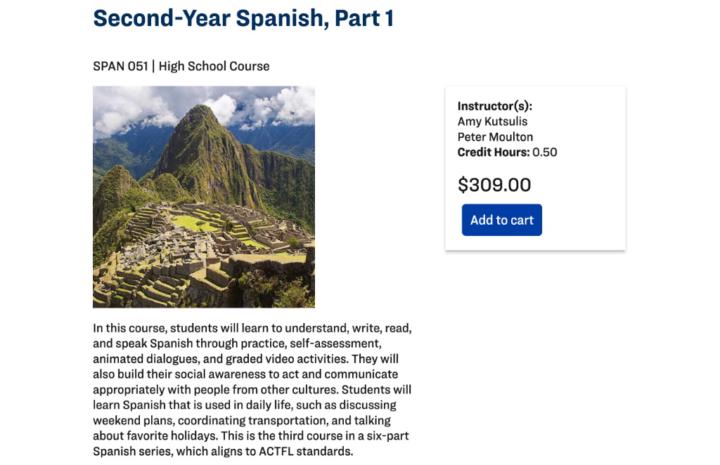
Task: Click the SPAN 051 course code
Action: coord(120,66)
